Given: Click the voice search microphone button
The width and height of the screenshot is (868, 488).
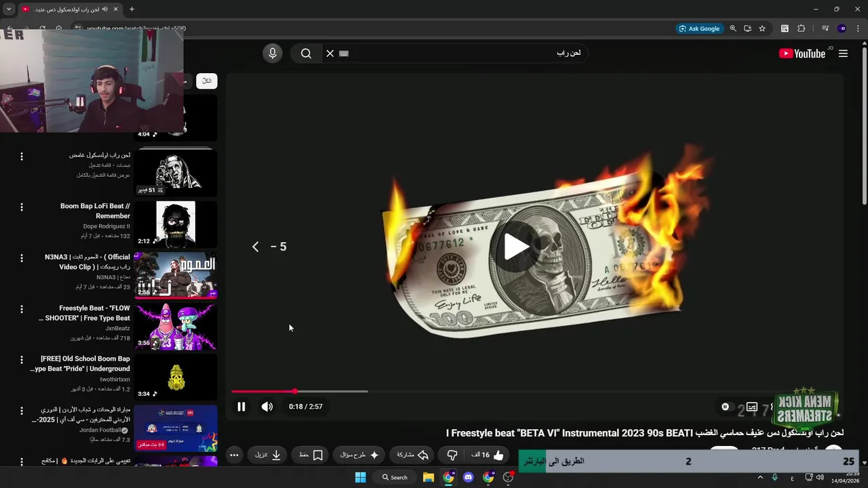Looking at the screenshot, I should [x=273, y=54].
